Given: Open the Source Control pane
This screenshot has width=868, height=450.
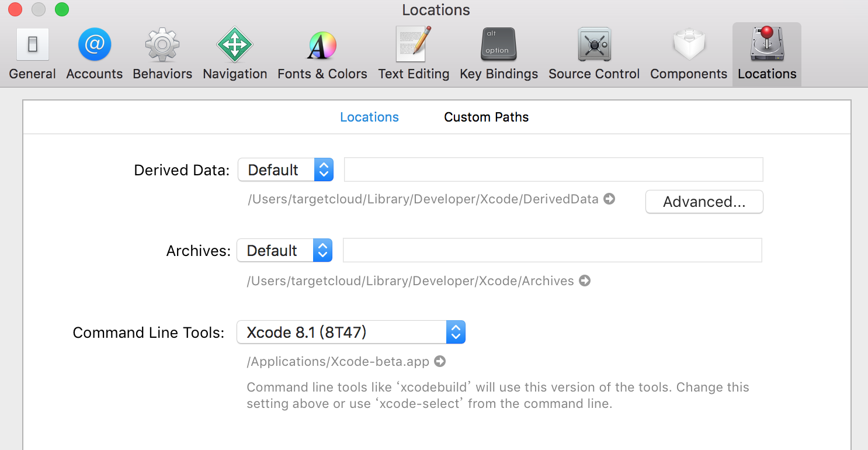Looking at the screenshot, I should [594, 54].
